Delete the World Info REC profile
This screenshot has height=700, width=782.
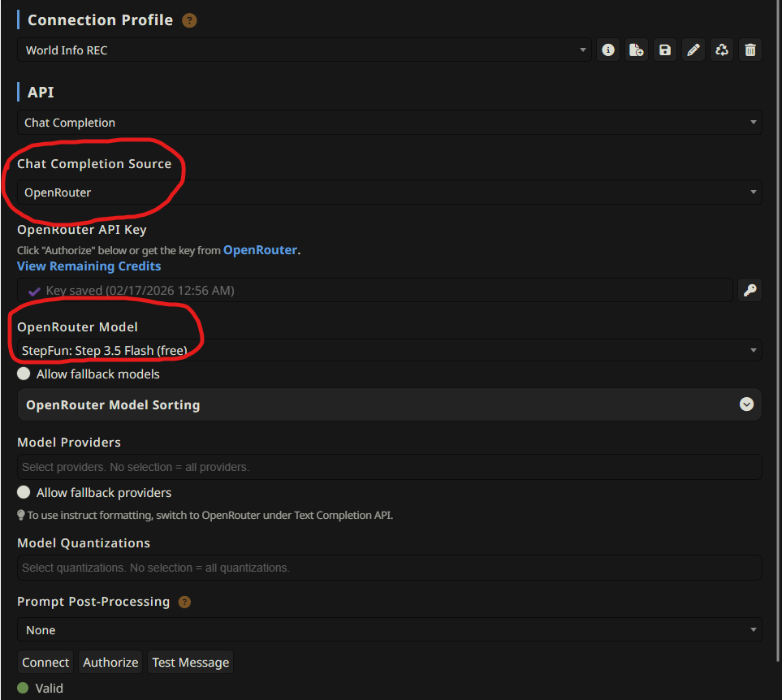[750, 50]
